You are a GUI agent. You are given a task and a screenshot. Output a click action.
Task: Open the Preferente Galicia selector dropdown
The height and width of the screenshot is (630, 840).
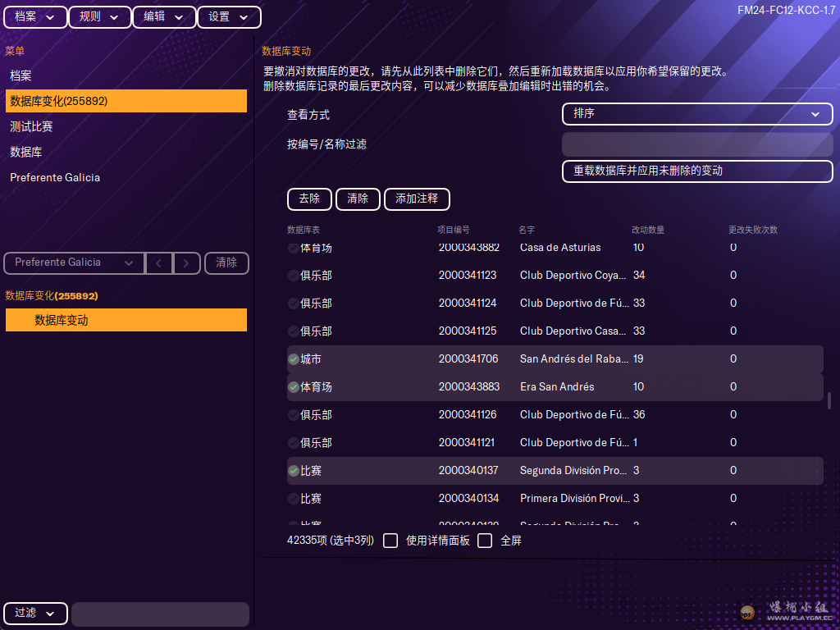[x=74, y=262]
